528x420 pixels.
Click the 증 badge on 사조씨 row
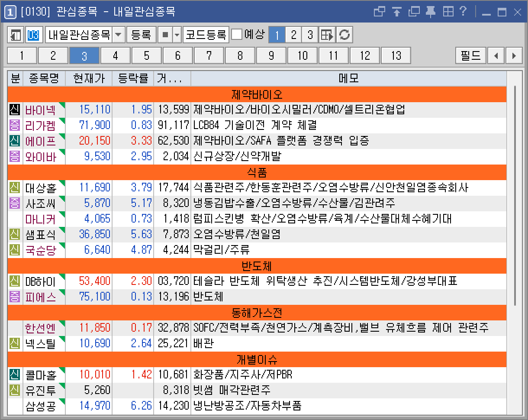tap(15, 203)
